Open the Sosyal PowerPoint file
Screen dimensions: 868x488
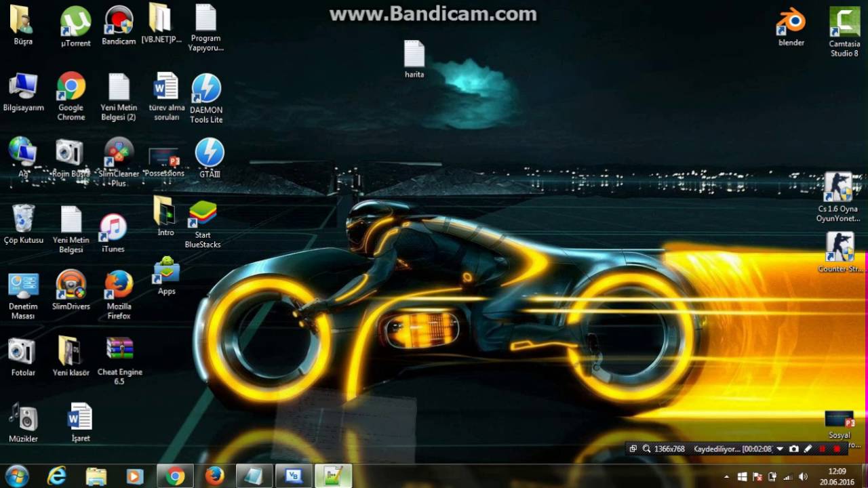click(x=839, y=428)
